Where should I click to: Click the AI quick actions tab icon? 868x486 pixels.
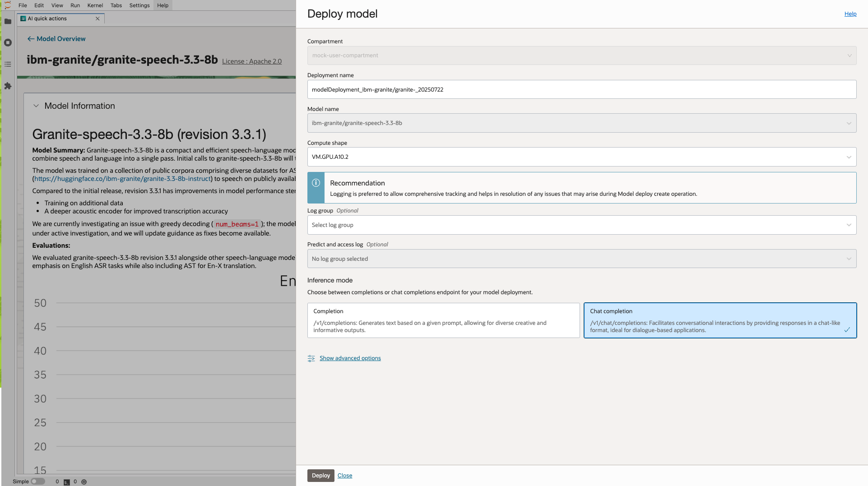(23, 19)
